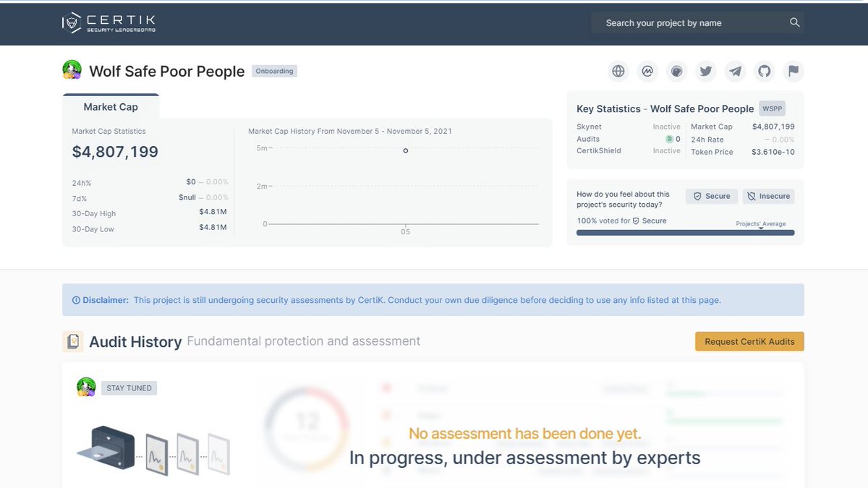This screenshot has height=488, width=868.
Task: Open the Twitter icon link
Action: (x=706, y=71)
